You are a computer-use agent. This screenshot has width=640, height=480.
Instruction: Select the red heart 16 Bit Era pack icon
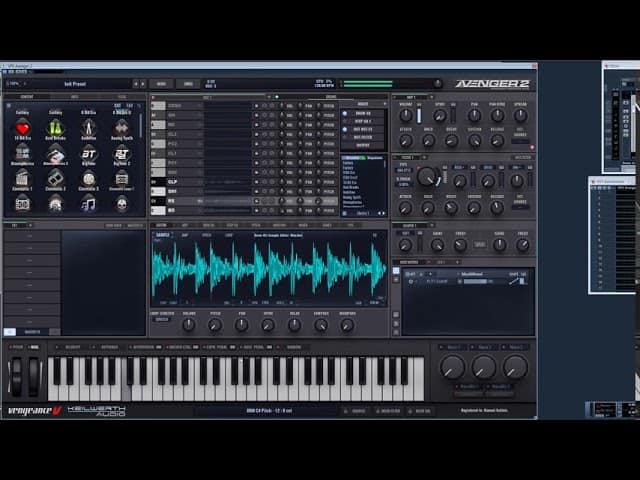click(22, 128)
